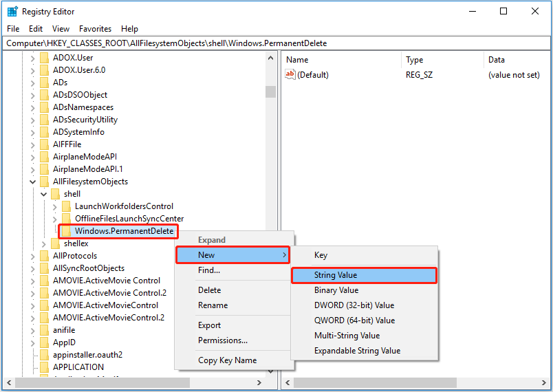Select the AMOVIE.ActiveMovieControl.2 key
The width and height of the screenshot is (553, 392).
tap(109, 318)
